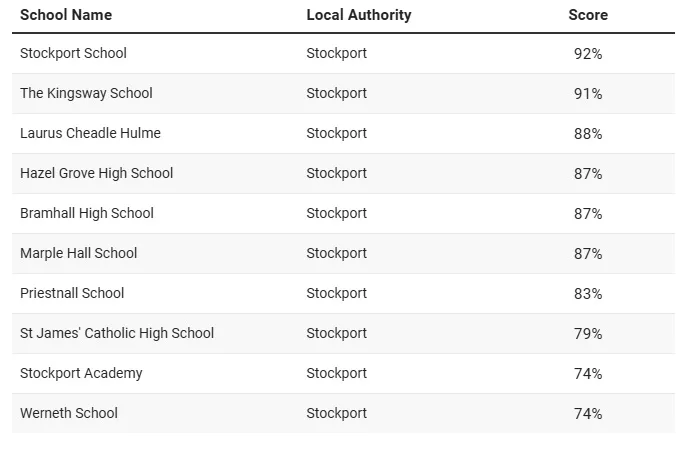The height and width of the screenshot is (454, 697).
Task: Click Stockport Academy entry
Action: (81, 374)
